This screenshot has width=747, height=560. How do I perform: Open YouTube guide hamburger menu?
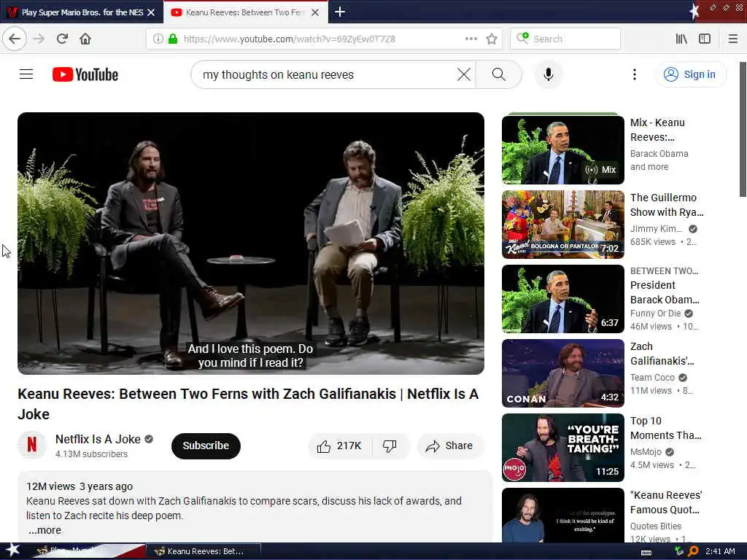26,74
